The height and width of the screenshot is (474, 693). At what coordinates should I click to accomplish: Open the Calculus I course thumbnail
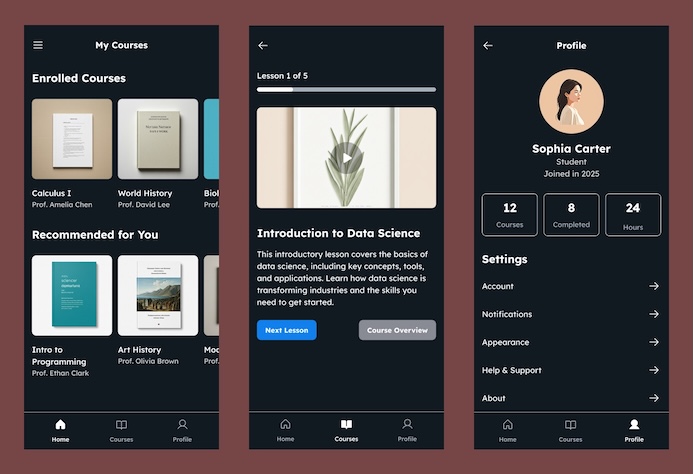(x=72, y=139)
